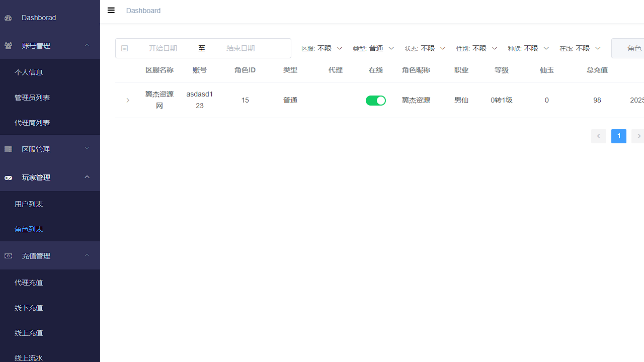Click the 玩家管理 gamepad icon
Screen dimensions: 644x362
coord(8,177)
